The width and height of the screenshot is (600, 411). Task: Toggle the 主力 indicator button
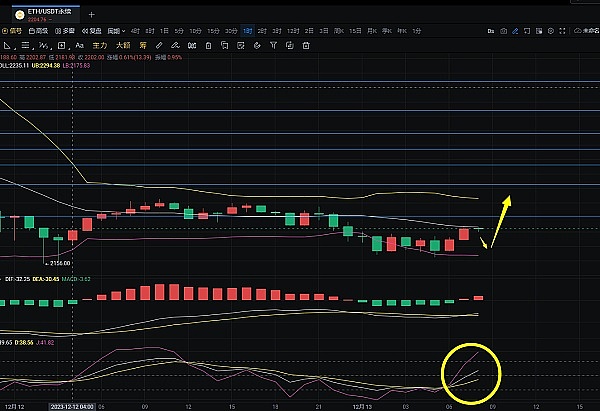(99, 44)
